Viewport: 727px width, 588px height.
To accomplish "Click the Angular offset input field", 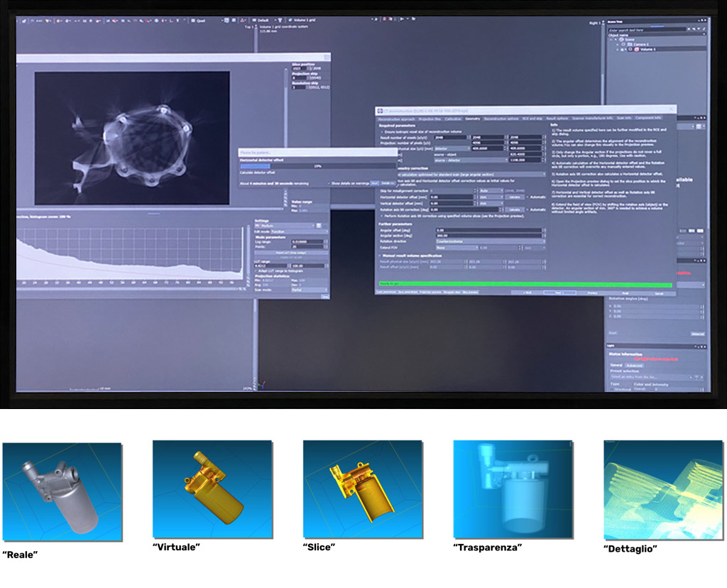I will (x=490, y=230).
